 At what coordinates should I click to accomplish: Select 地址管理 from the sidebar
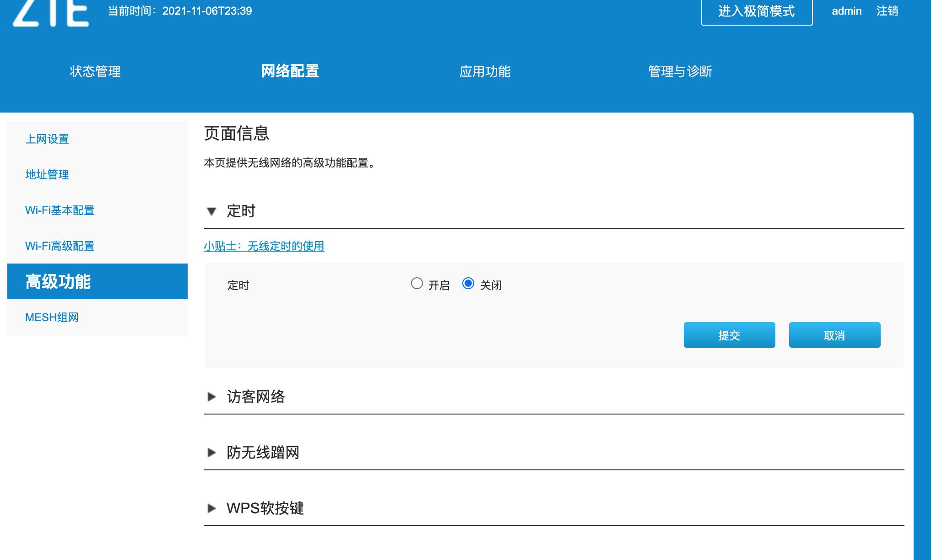(47, 175)
